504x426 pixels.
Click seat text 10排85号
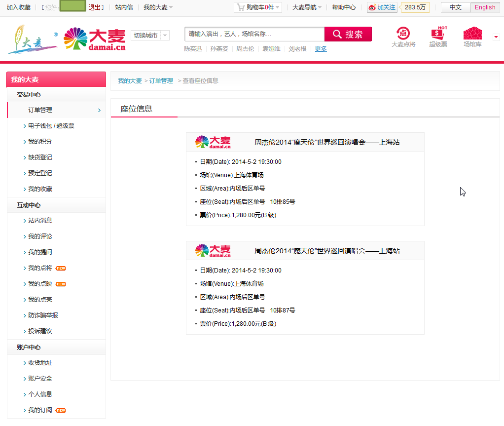(283, 202)
